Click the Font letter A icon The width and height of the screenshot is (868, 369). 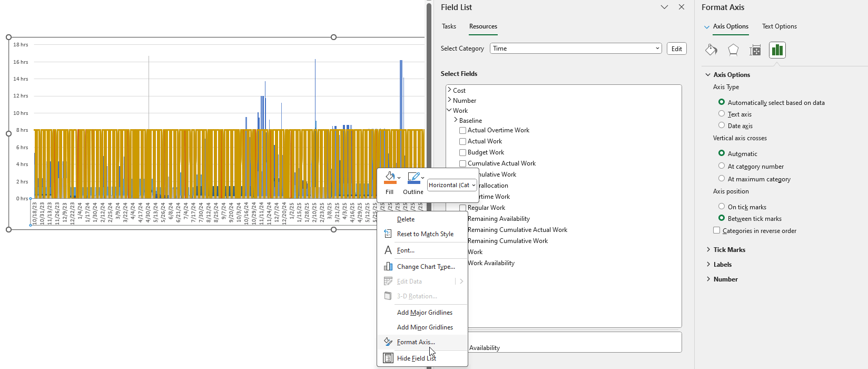coord(388,250)
